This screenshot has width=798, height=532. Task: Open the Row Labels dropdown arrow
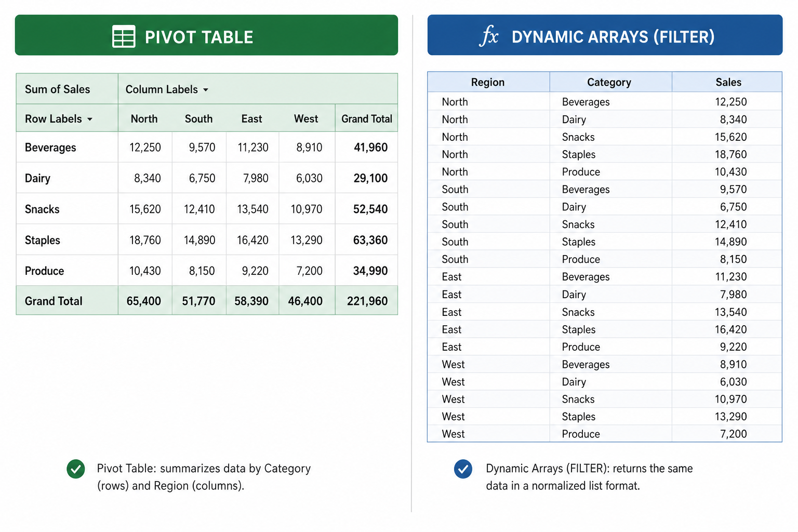click(90, 119)
